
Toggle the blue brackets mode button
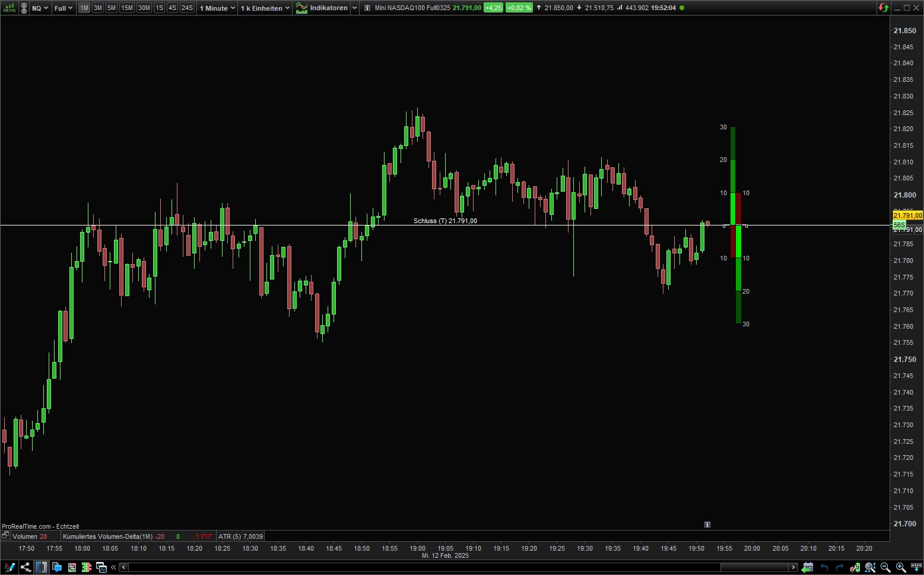click(41, 567)
